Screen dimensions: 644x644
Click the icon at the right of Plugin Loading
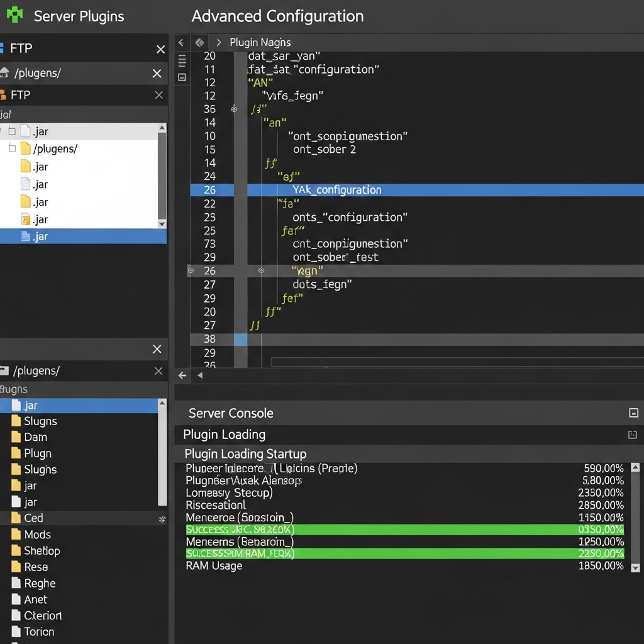coord(633,435)
